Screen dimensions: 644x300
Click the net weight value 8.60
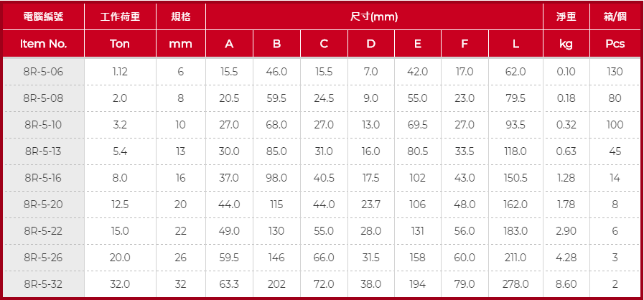click(566, 284)
